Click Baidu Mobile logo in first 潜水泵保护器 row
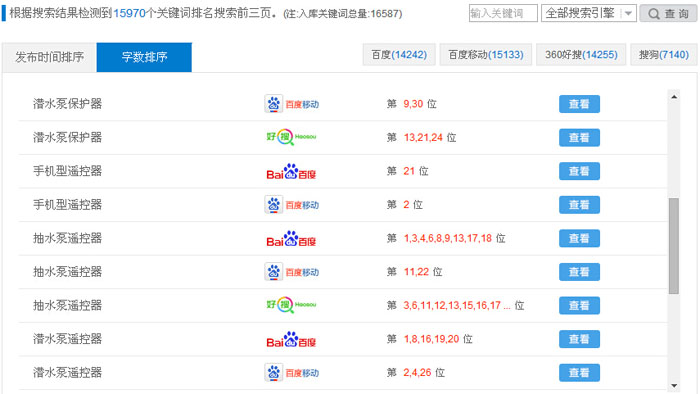 point(292,104)
